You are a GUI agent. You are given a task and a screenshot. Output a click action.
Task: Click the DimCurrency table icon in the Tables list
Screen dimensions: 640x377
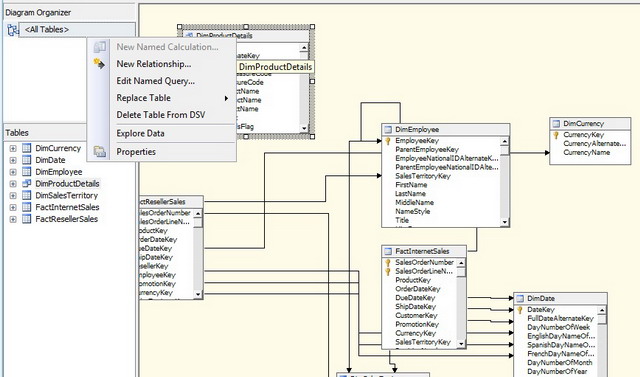click(x=27, y=148)
